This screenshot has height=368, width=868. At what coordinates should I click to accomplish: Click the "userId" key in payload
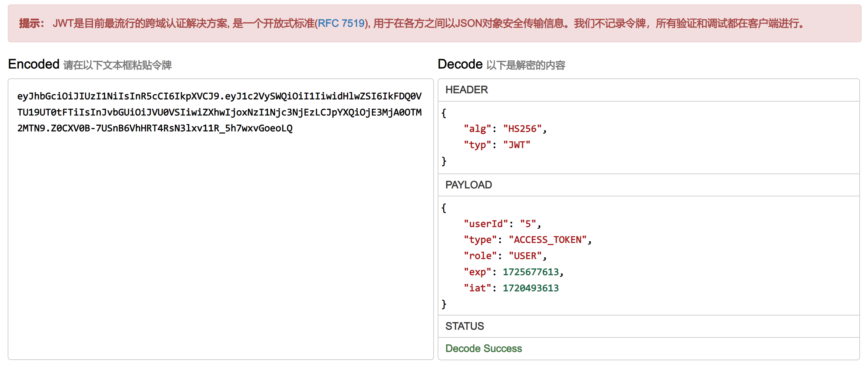point(486,224)
